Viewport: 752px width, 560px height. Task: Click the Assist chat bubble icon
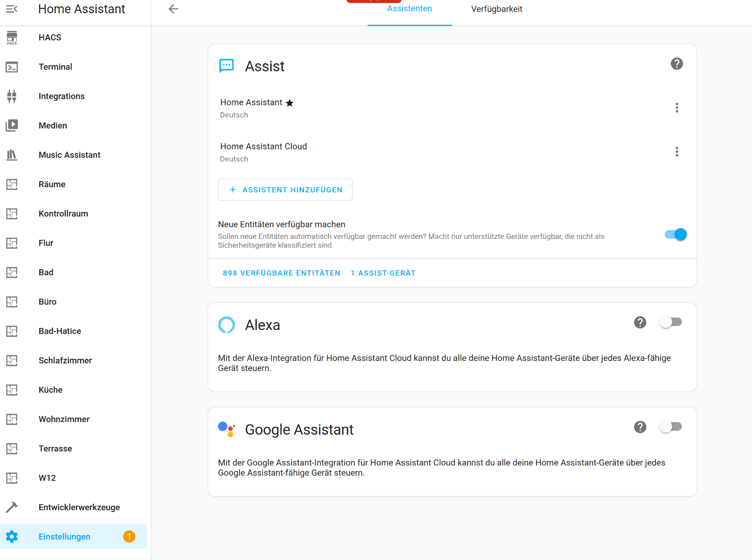[x=226, y=66]
